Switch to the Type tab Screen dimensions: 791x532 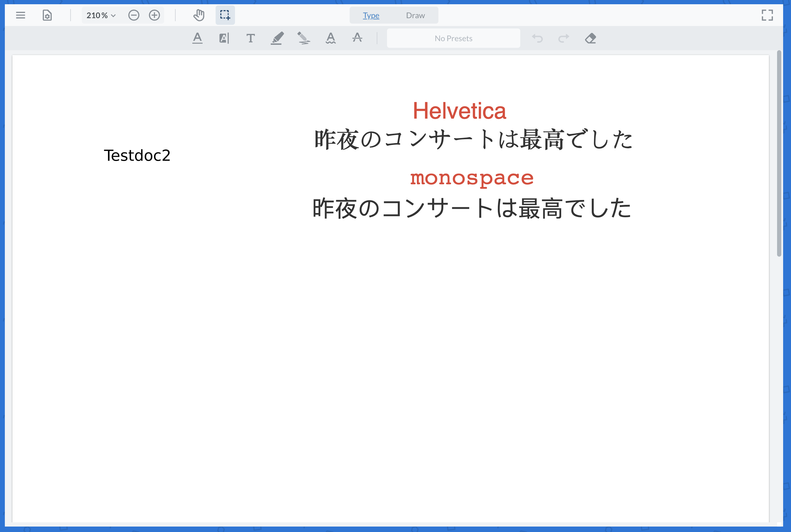[x=371, y=15]
